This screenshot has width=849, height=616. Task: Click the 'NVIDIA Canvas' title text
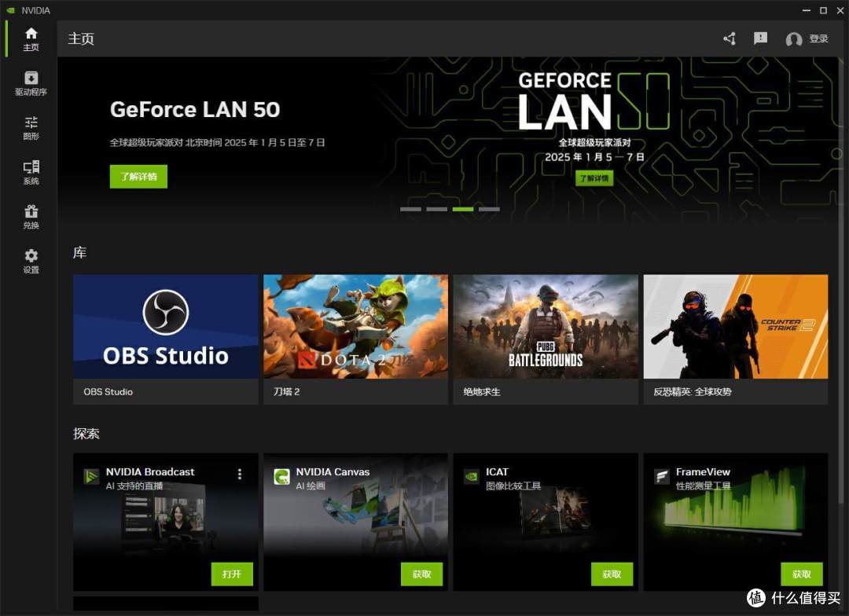333,471
